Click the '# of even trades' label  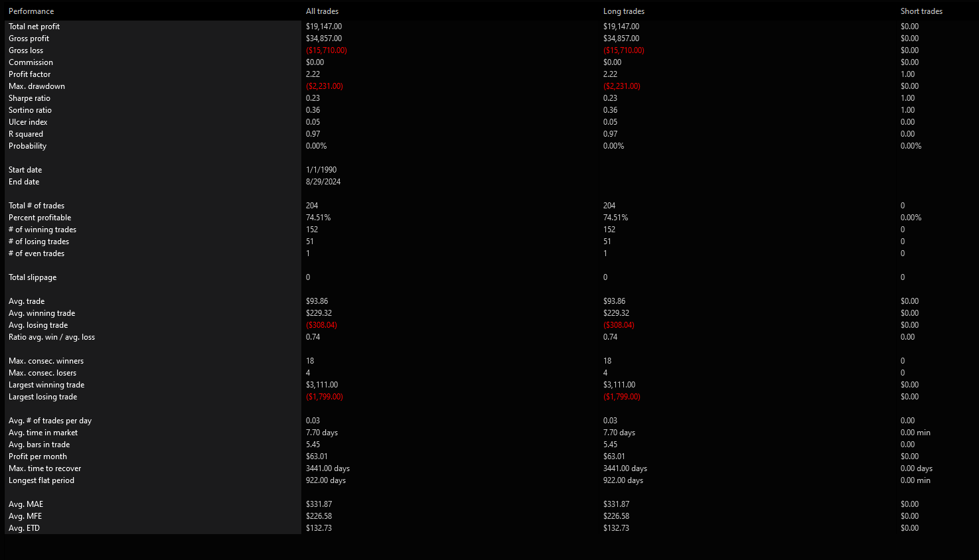click(37, 253)
